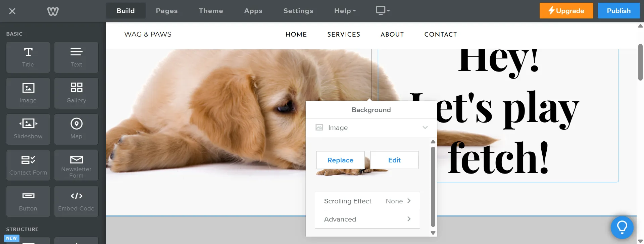Click the background popup scrollbar thumb

pos(433,187)
